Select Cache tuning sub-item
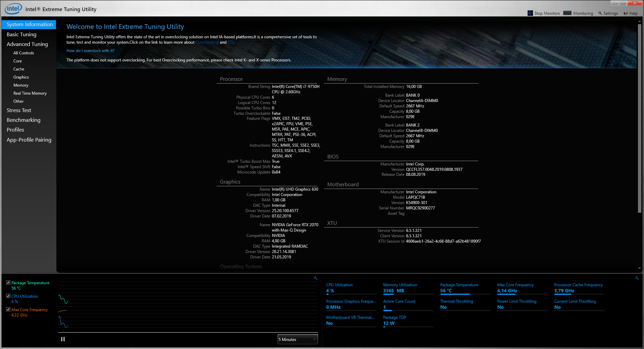This screenshot has height=349, width=644. click(19, 69)
